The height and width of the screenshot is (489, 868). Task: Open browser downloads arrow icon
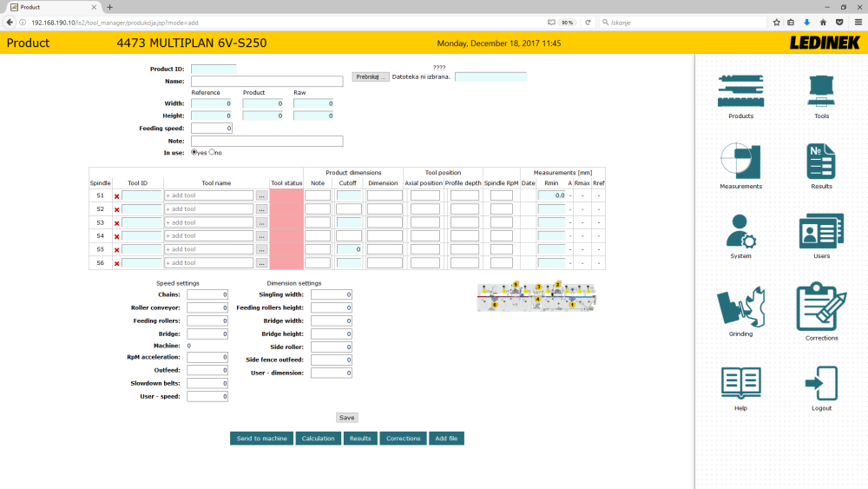pos(806,23)
